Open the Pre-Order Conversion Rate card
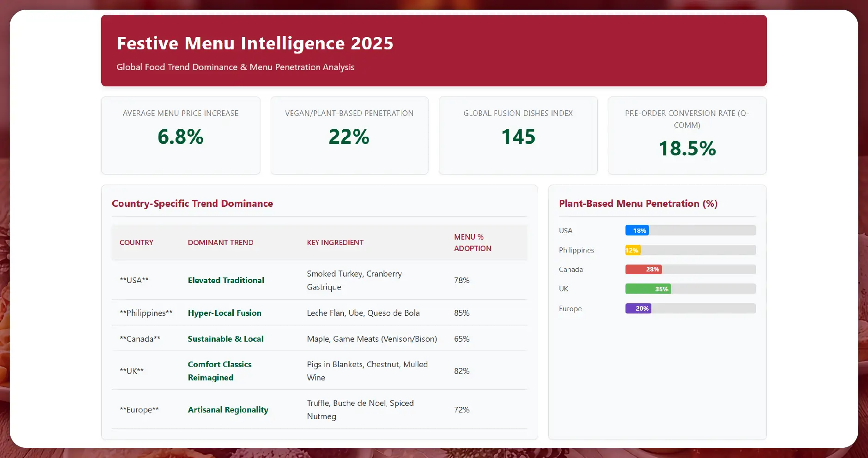 point(686,135)
